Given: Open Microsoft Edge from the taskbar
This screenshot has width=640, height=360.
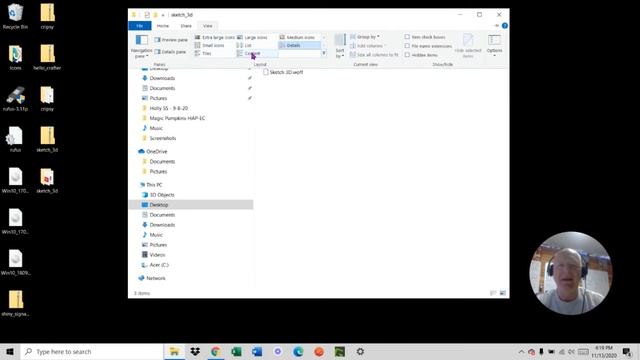Looking at the screenshot, I should [298, 352].
